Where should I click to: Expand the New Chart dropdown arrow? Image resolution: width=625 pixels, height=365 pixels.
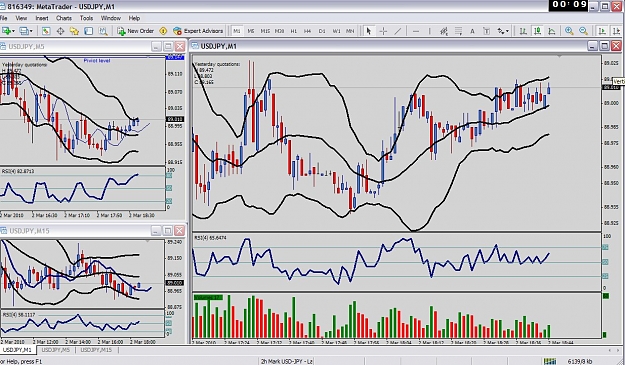13,31
